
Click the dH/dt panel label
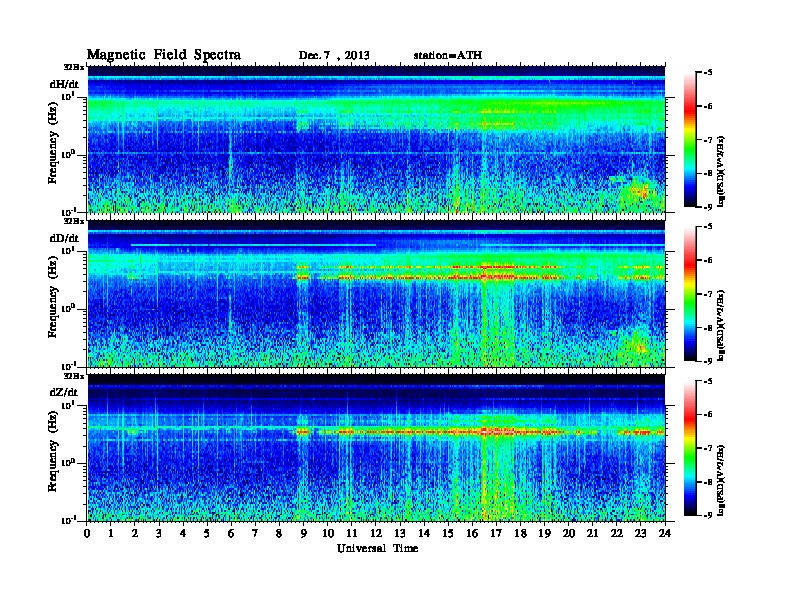click(x=64, y=84)
